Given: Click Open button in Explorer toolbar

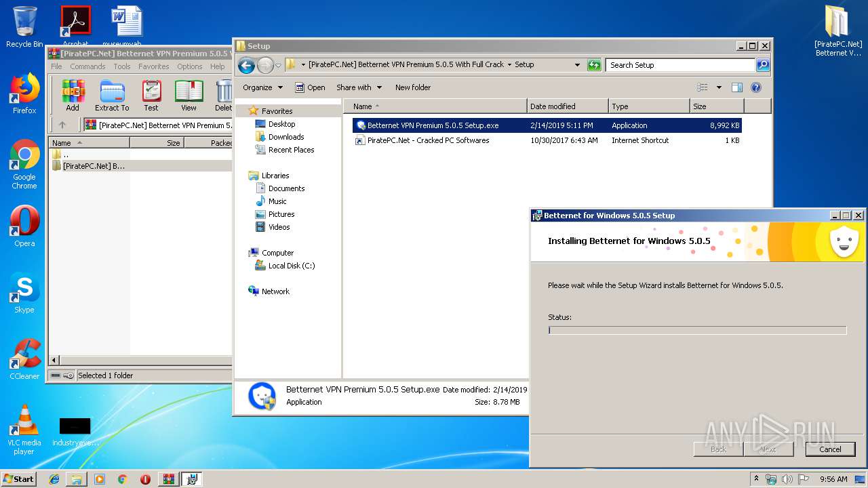Looking at the screenshot, I should (310, 87).
